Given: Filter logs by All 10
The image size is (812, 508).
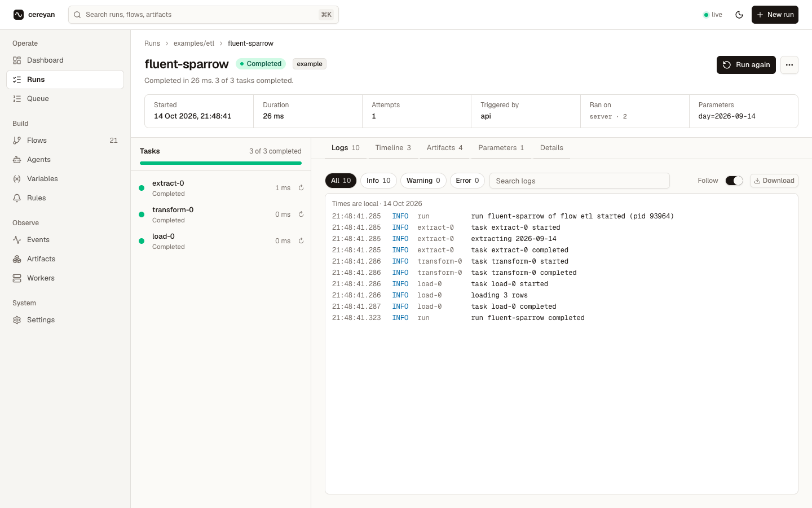Looking at the screenshot, I should [x=341, y=181].
